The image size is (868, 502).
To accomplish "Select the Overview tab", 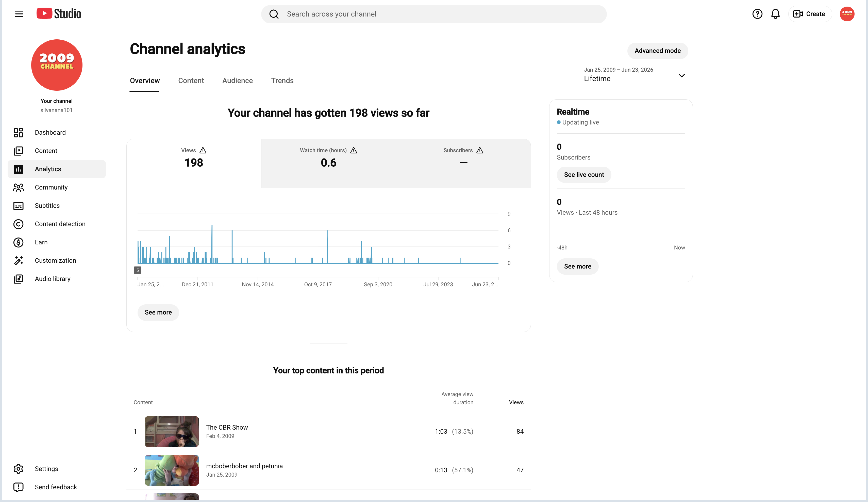I will coord(145,80).
